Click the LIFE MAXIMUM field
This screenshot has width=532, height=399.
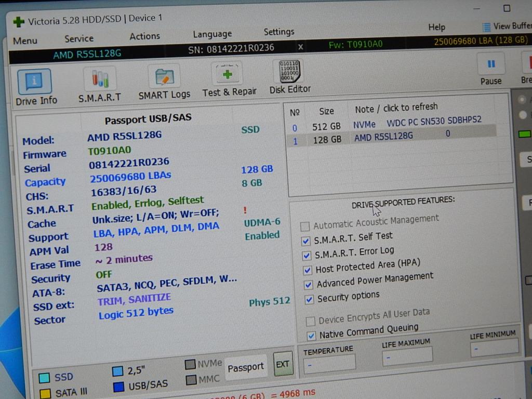407,356
